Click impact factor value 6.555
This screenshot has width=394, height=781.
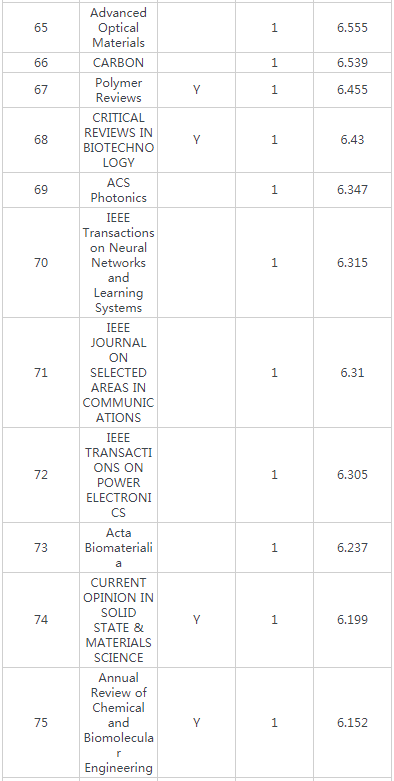pyautogui.click(x=353, y=28)
